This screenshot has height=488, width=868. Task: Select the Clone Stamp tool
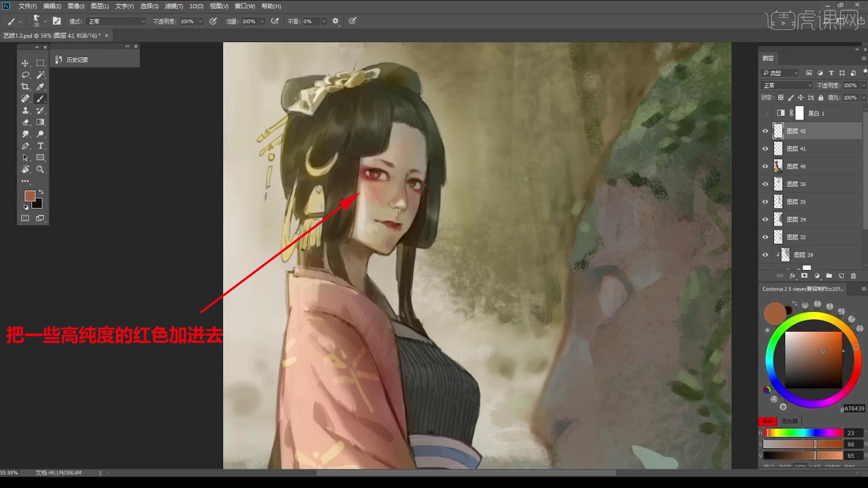point(25,110)
